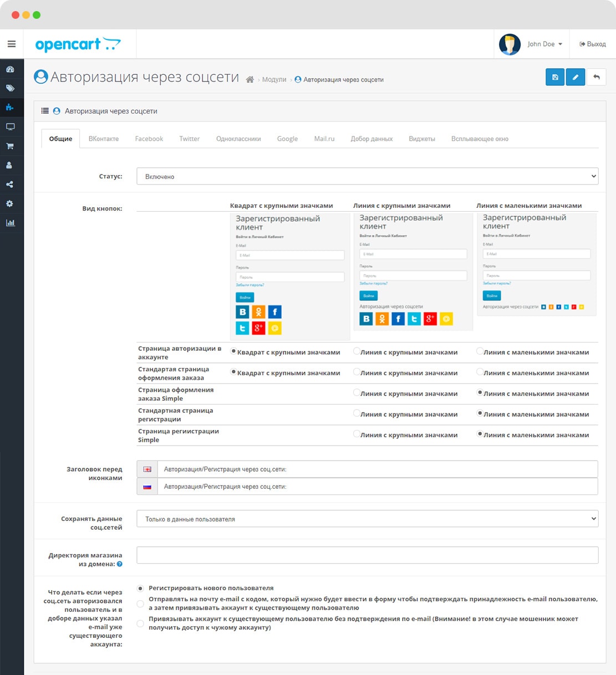Select square icons for Стандартая страница оформления заказа

(x=233, y=372)
